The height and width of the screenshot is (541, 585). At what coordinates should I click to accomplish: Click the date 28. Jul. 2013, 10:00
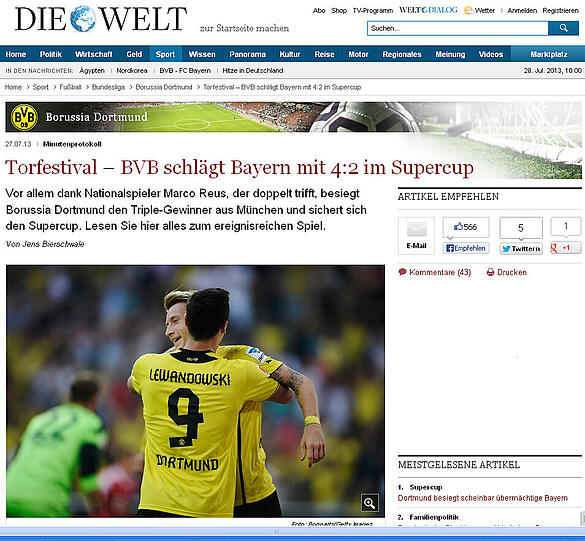click(553, 71)
